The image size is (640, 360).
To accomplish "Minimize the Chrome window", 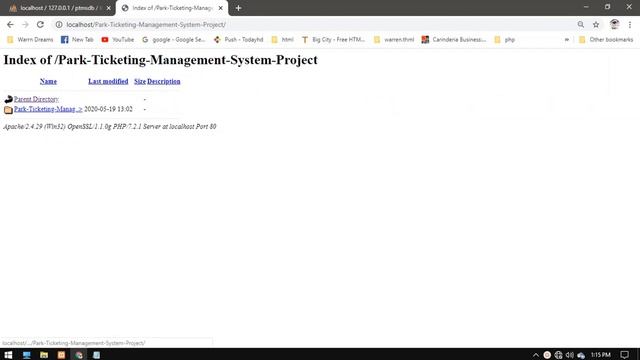I will coord(586,7).
